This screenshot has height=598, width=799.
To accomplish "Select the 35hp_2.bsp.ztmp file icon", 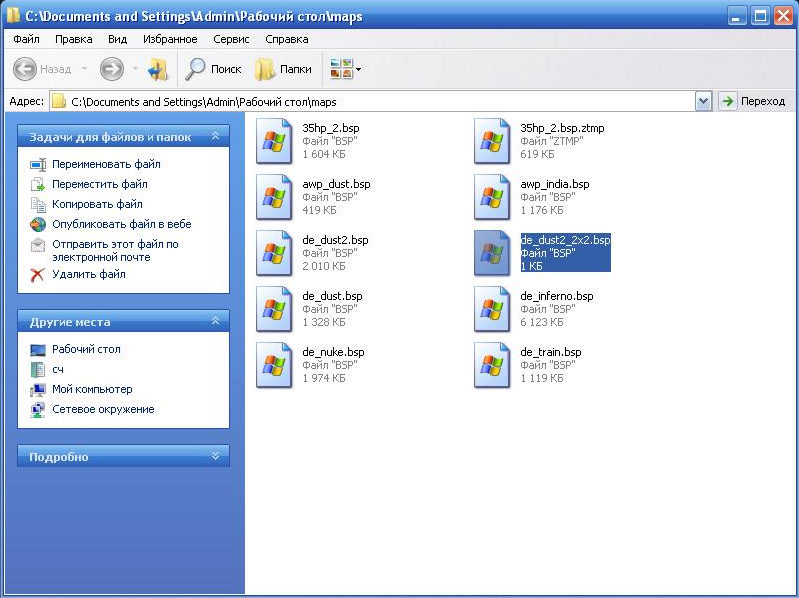I will pos(492,141).
